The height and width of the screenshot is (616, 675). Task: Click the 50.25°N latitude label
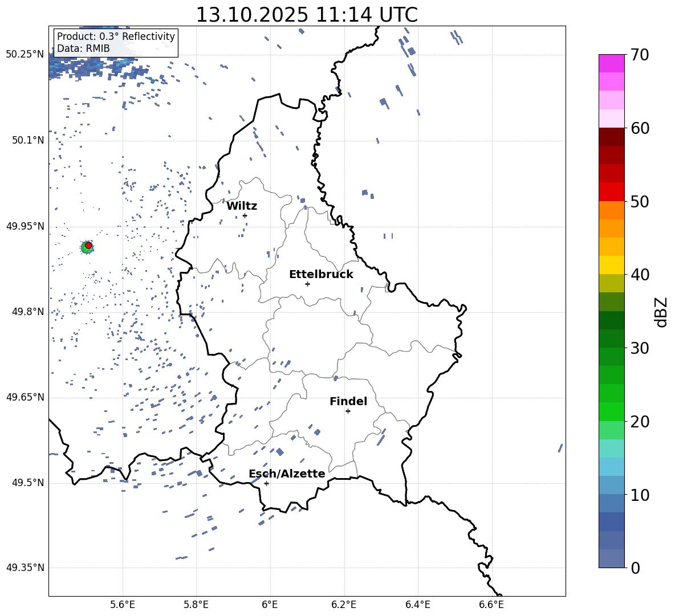coord(25,55)
